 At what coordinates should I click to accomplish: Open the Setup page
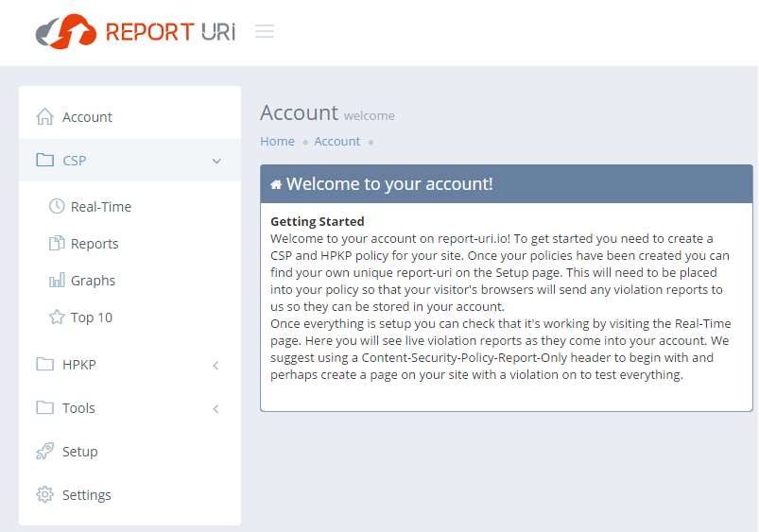pos(79,452)
